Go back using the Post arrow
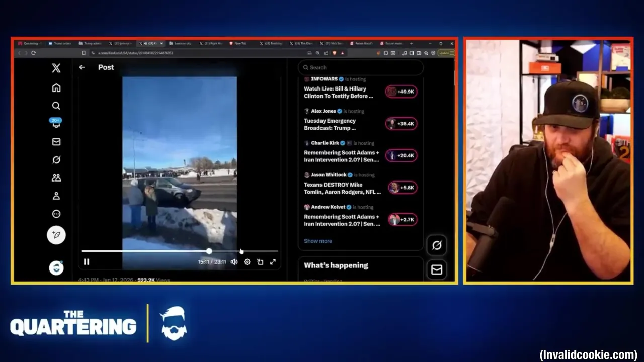The image size is (644, 362). click(x=82, y=67)
